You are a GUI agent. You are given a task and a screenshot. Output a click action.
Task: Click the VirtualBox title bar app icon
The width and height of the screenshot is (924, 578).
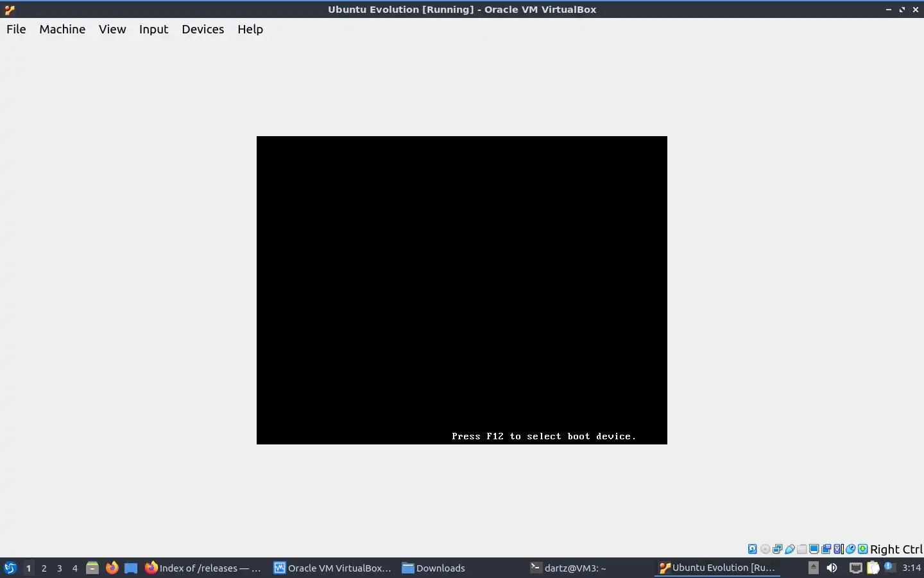(x=9, y=10)
